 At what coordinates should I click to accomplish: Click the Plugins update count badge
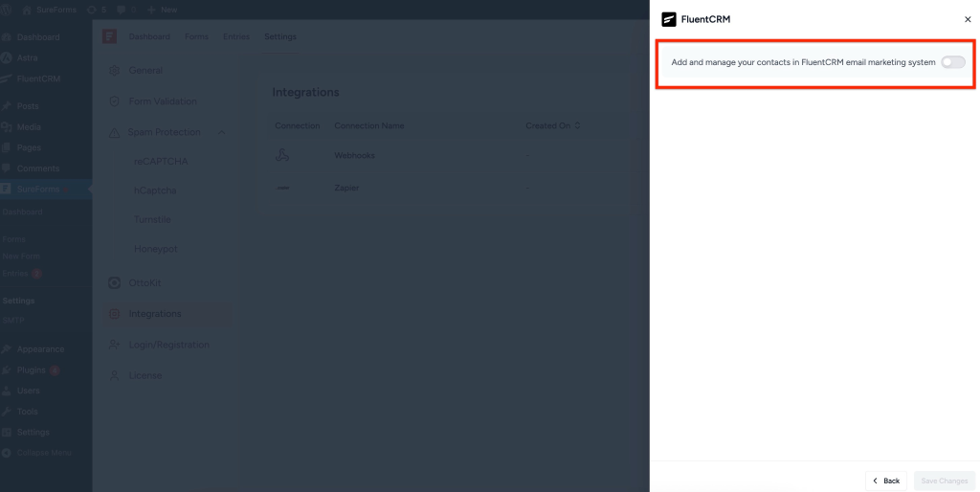coord(55,370)
